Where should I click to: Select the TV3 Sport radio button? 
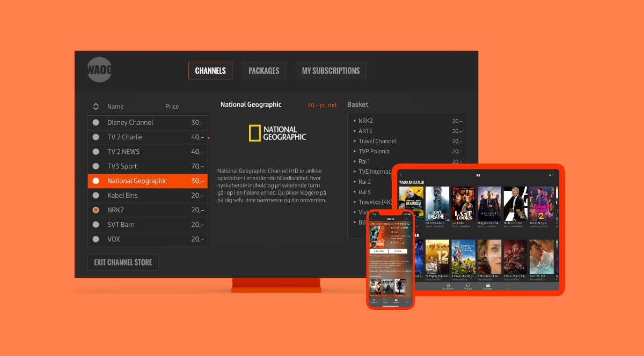click(x=96, y=166)
